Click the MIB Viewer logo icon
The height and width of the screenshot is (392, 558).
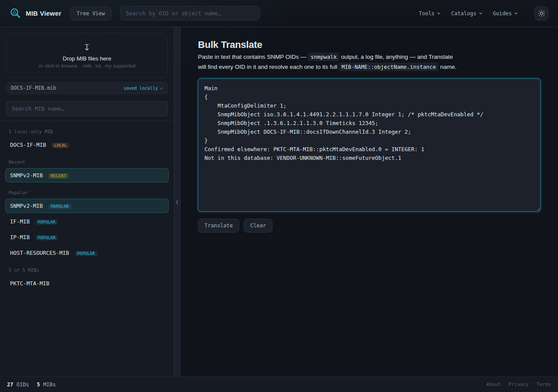pyautogui.click(x=15, y=13)
